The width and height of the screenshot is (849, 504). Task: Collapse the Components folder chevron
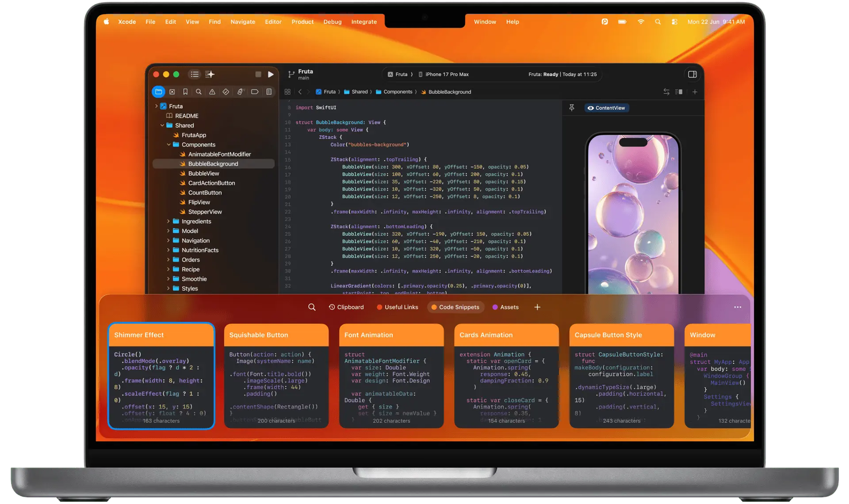tap(169, 145)
